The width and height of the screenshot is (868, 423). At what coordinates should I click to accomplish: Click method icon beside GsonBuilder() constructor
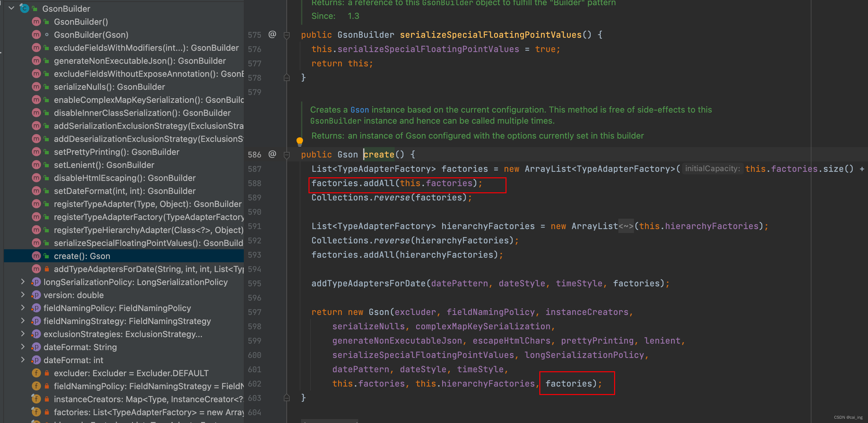click(36, 21)
